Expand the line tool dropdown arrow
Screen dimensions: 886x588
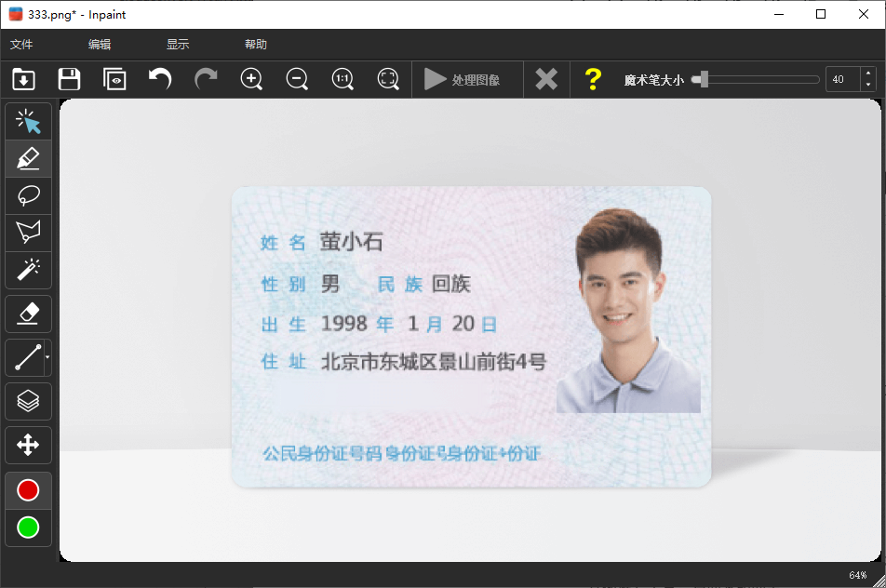[47, 357]
